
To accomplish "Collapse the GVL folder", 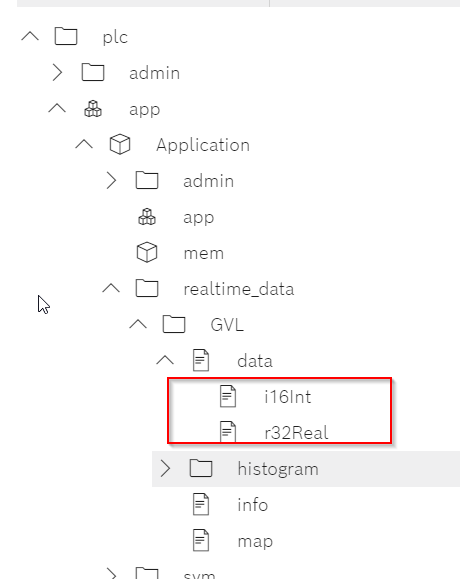I will click(x=138, y=324).
